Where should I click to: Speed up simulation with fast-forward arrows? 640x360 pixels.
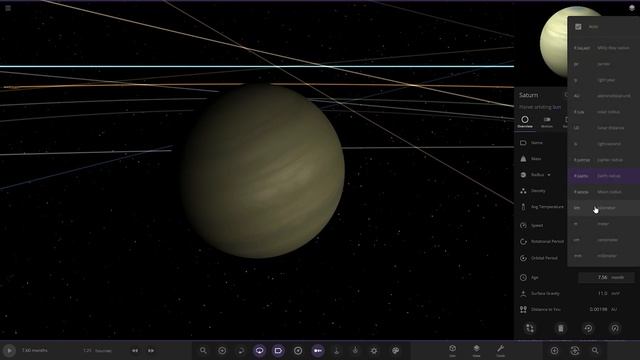tap(151, 351)
